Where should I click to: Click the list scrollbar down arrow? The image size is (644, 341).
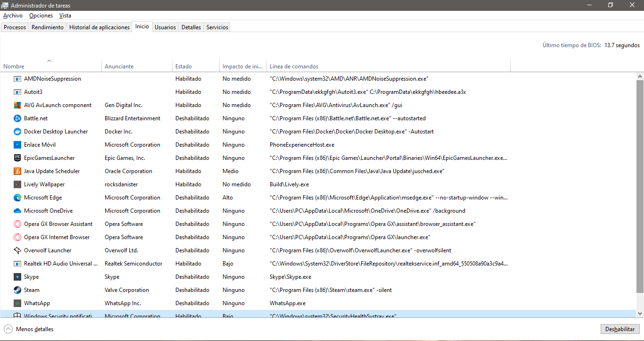coord(640,313)
